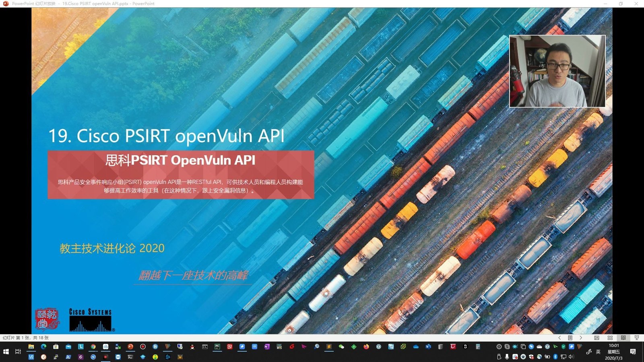Open the Action Center notification icon
The height and width of the screenshot is (362, 644).
coord(633,352)
